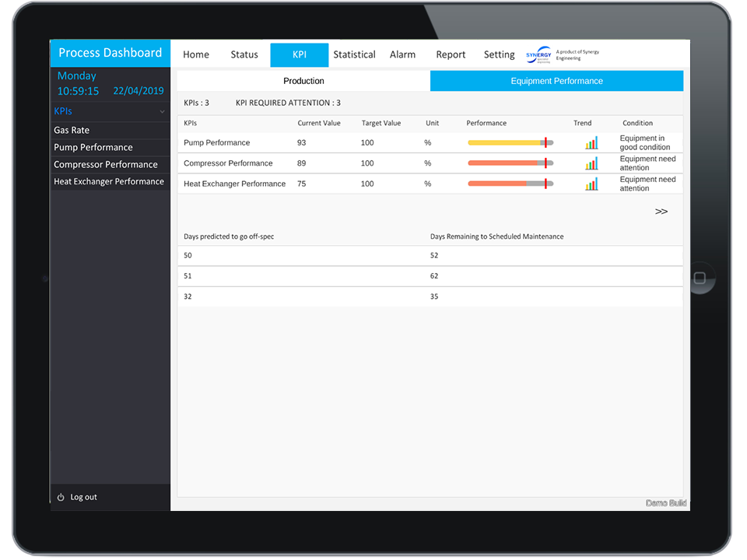Select Heat Exchanger Performance in sidebar
This screenshot has width=747, height=560.
click(x=109, y=181)
